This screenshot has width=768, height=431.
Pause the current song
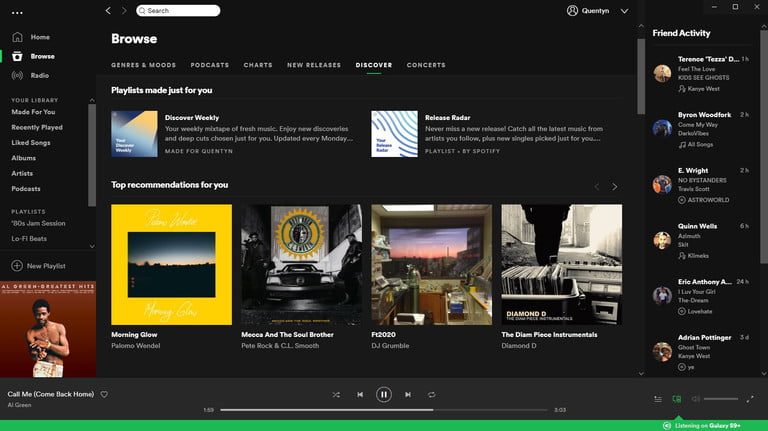(x=384, y=395)
